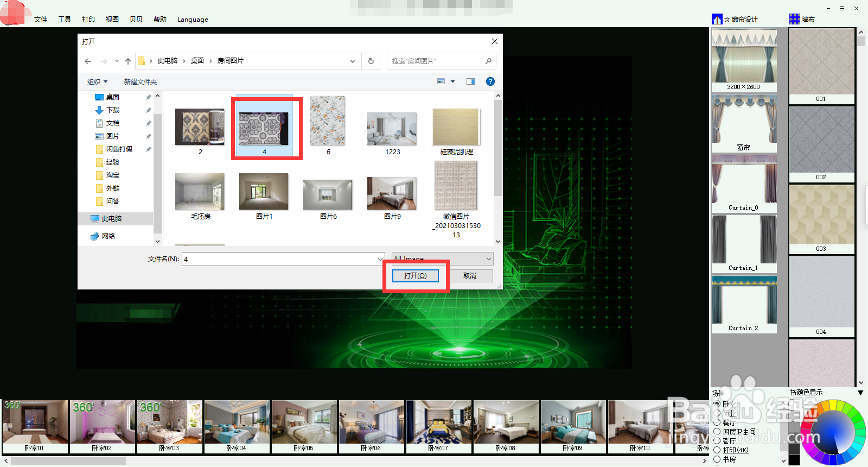Screen dimensions: 868x467
Task: Click the Back arrow in the Open dialog
Action: [88, 61]
